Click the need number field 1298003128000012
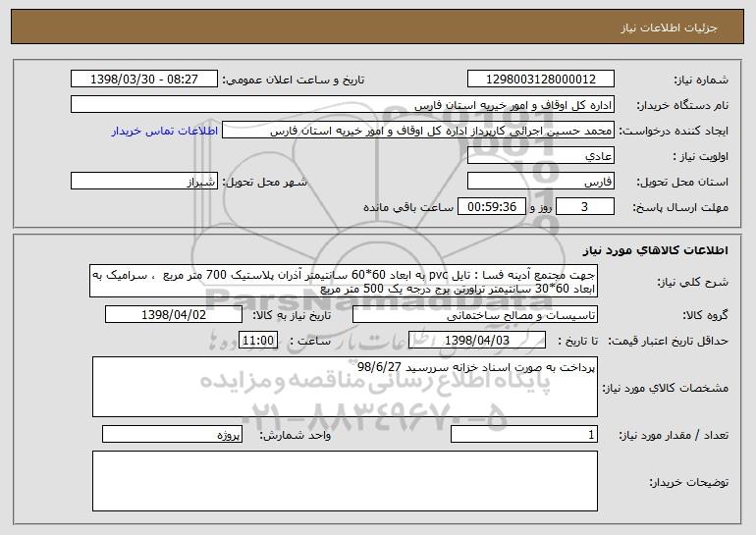This screenshot has width=756, height=535. point(540,80)
